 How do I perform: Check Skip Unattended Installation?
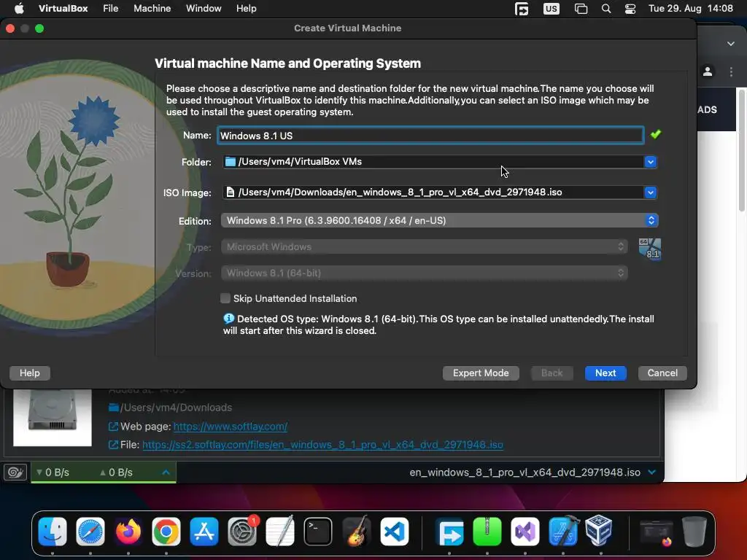pos(225,298)
